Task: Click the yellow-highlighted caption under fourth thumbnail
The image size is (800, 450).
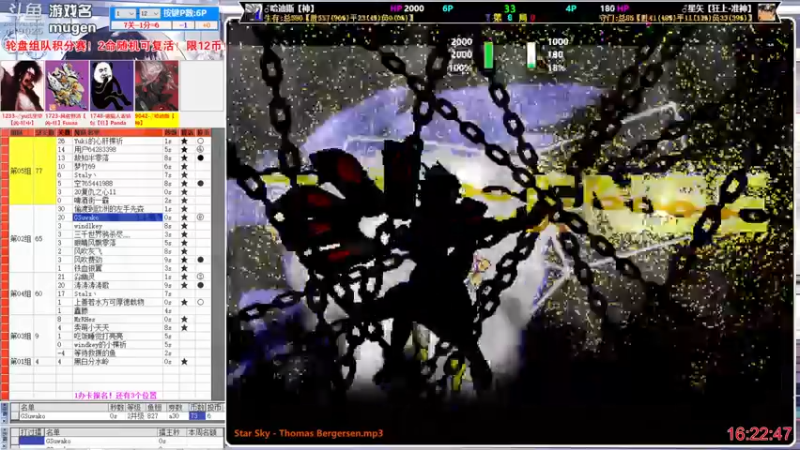Action: point(157,119)
